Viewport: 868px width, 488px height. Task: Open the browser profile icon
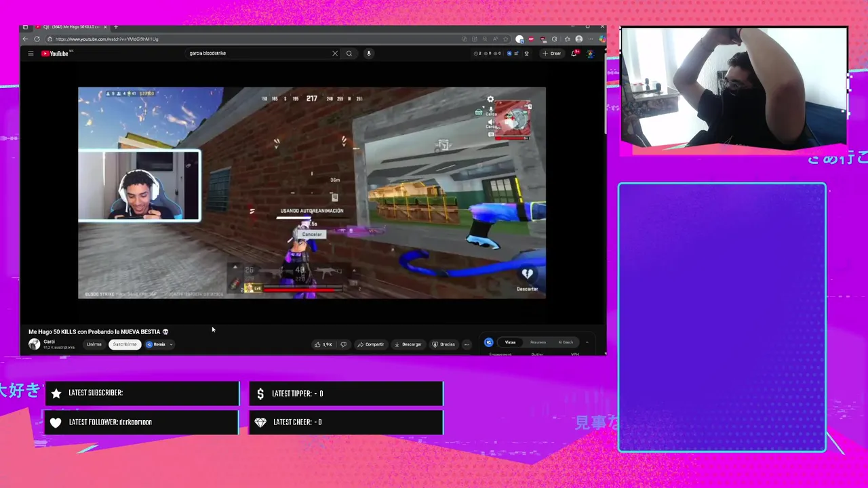click(x=578, y=39)
